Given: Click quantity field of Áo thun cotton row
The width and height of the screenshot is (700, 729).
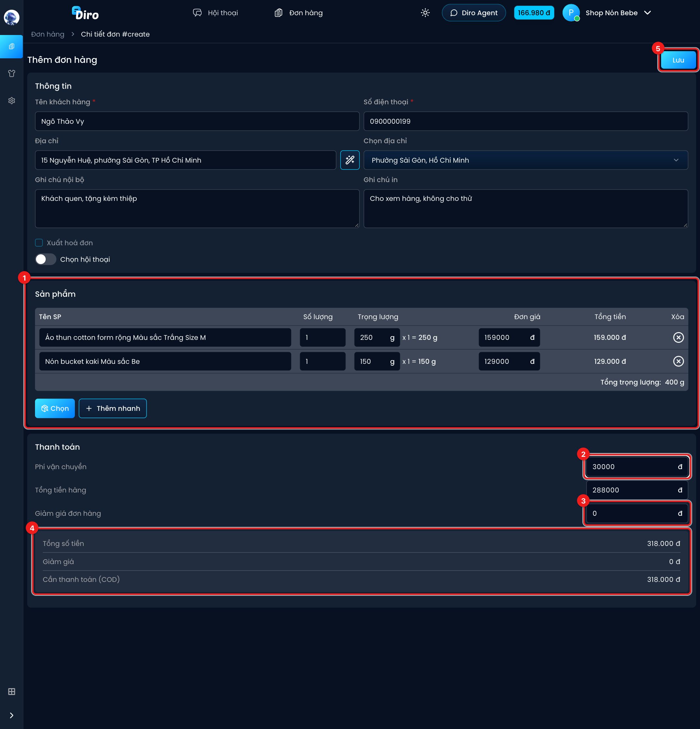Looking at the screenshot, I should click(x=322, y=337).
